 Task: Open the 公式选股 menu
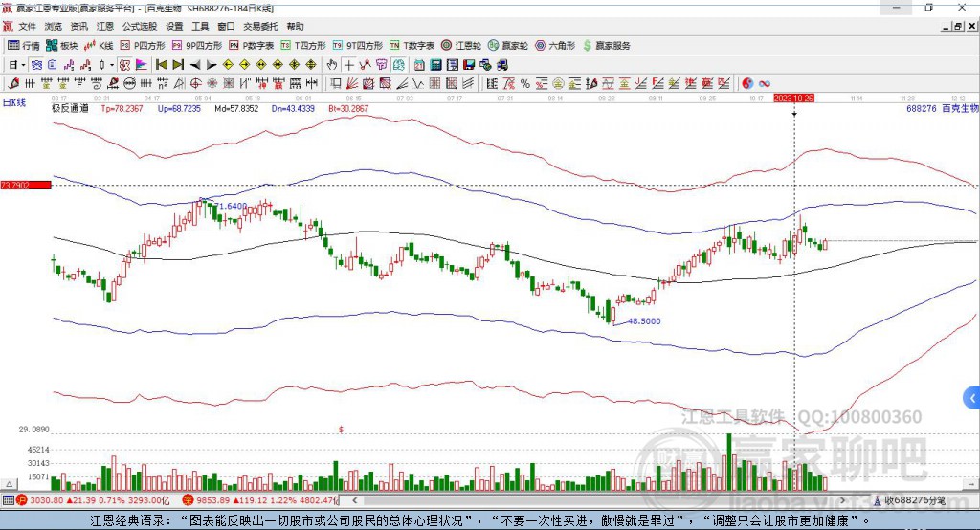click(x=140, y=26)
